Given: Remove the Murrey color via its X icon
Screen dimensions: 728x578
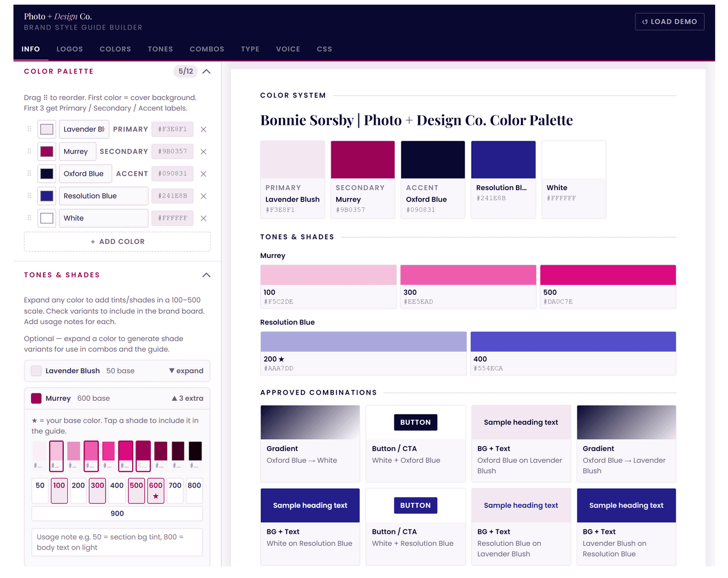Looking at the screenshot, I should [x=203, y=151].
